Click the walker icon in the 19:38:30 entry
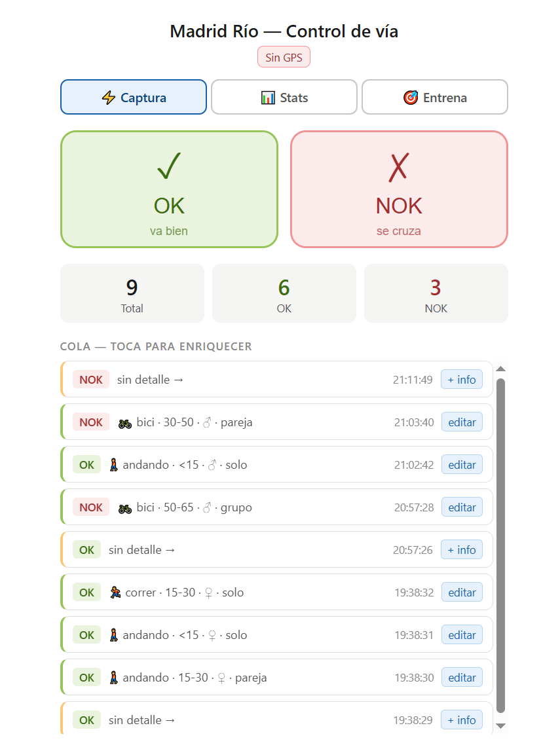The image size is (560, 749). pos(114,678)
